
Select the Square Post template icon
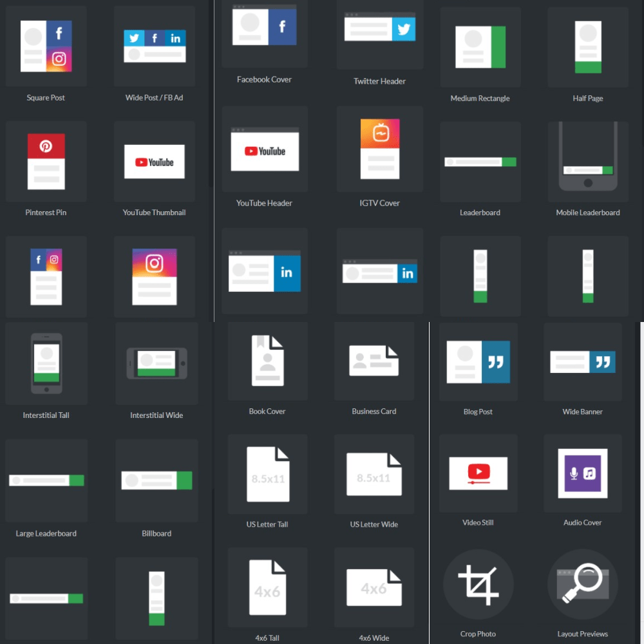[46, 46]
